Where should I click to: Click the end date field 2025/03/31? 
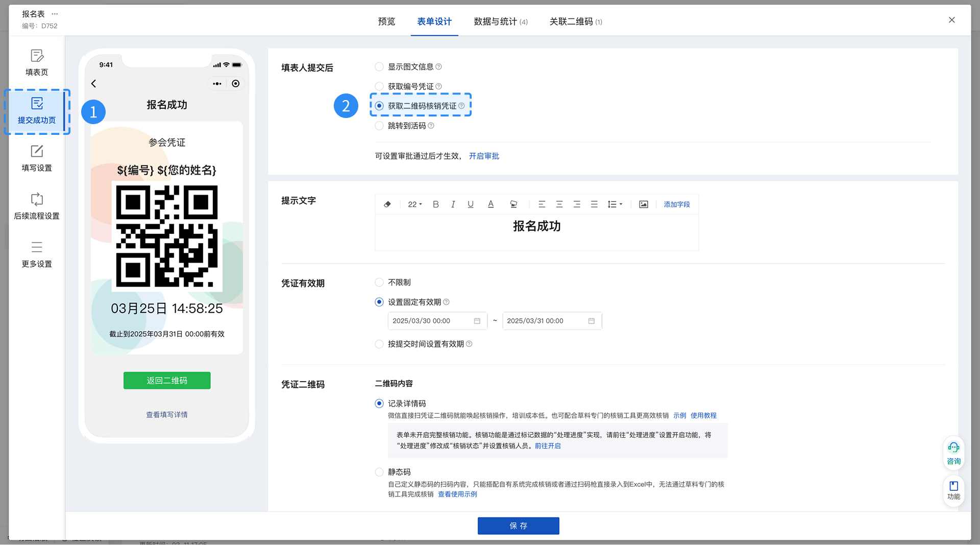[x=551, y=321]
